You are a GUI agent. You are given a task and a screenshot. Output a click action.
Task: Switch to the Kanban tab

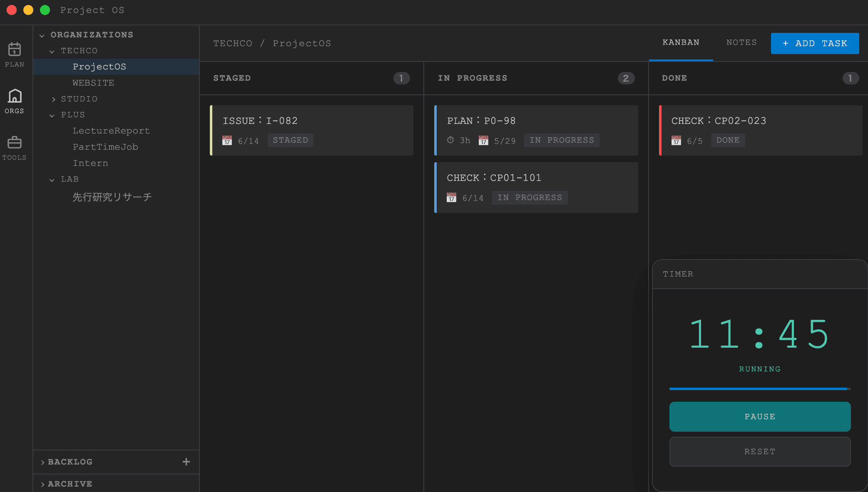pyautogui.click(x=681, y=42)
